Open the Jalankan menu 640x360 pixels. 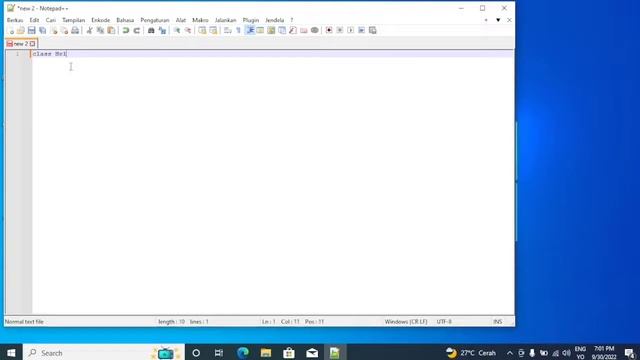[225, 20]
